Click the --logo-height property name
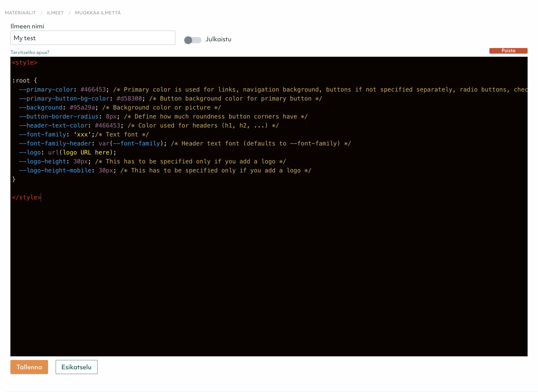538x392 pixels. point(42,161)
